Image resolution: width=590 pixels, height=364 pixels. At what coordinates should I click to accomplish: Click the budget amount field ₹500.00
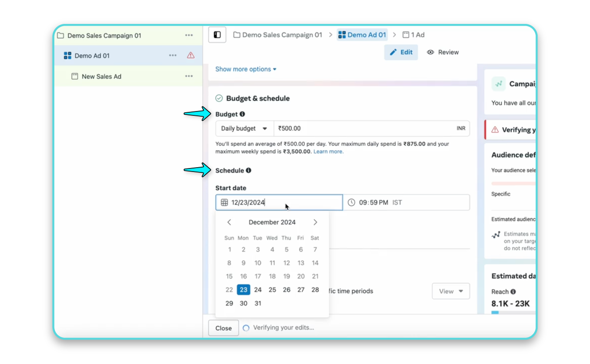pos(371,128)
